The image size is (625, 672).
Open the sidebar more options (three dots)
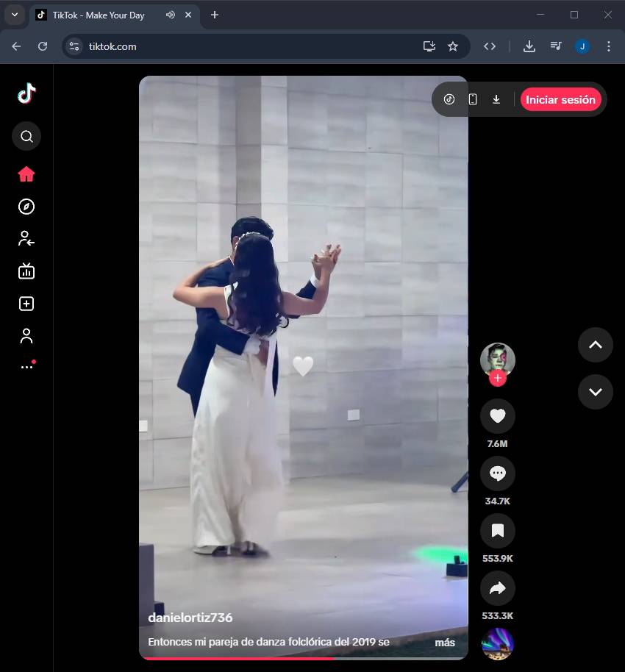[26, 367]
